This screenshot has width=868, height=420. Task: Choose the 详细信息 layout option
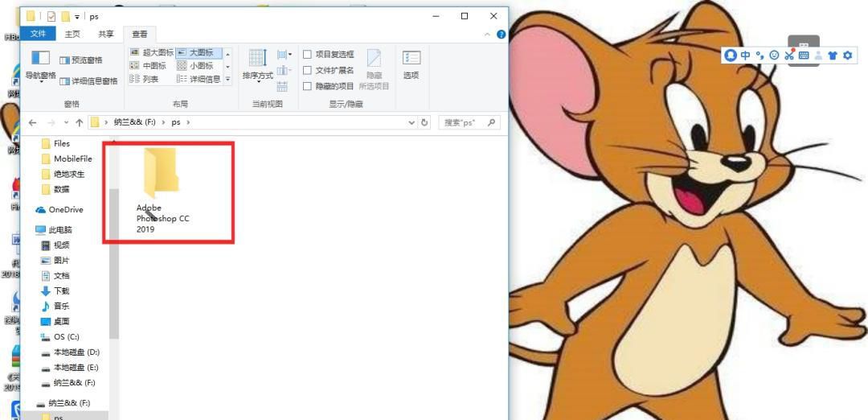pyautogui.click(x=199, y=79)
